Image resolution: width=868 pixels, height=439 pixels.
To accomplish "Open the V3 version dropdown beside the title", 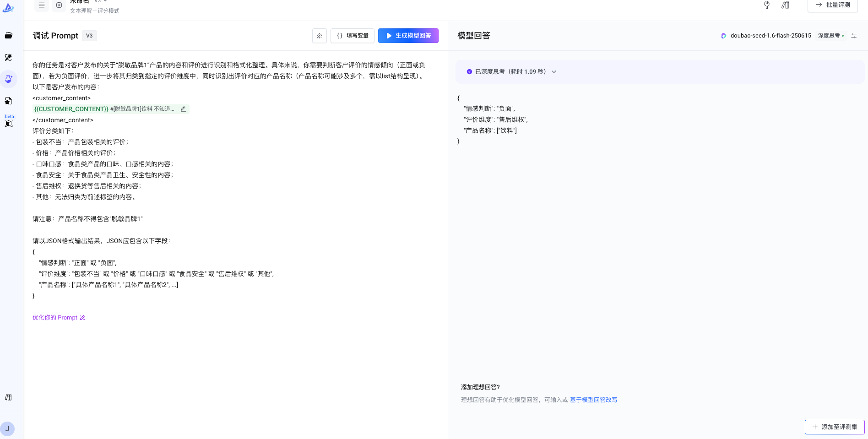I will coord(101,1).
